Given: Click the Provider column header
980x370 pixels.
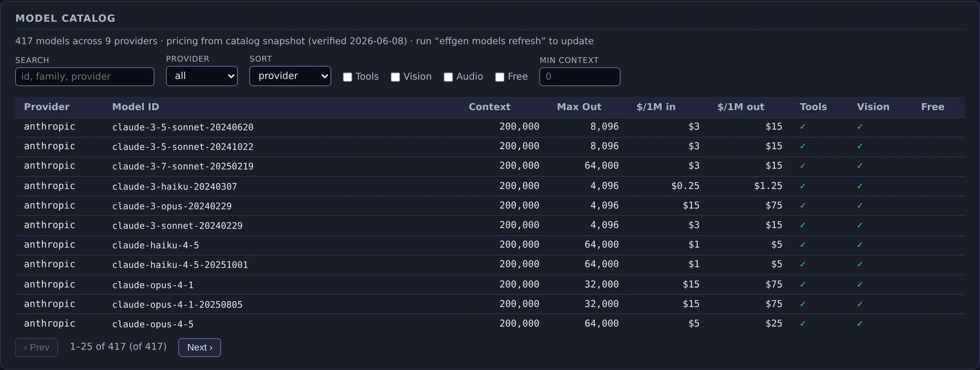Looking at the screenshot, I should pyautogui.click(x=47, y=107).
